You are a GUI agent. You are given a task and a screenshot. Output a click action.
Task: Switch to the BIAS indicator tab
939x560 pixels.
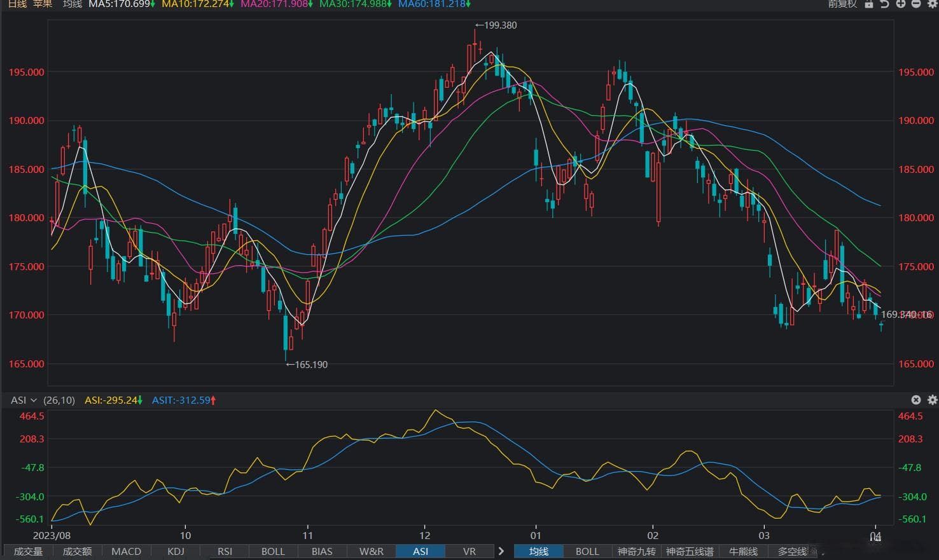(x=322, y=551)
